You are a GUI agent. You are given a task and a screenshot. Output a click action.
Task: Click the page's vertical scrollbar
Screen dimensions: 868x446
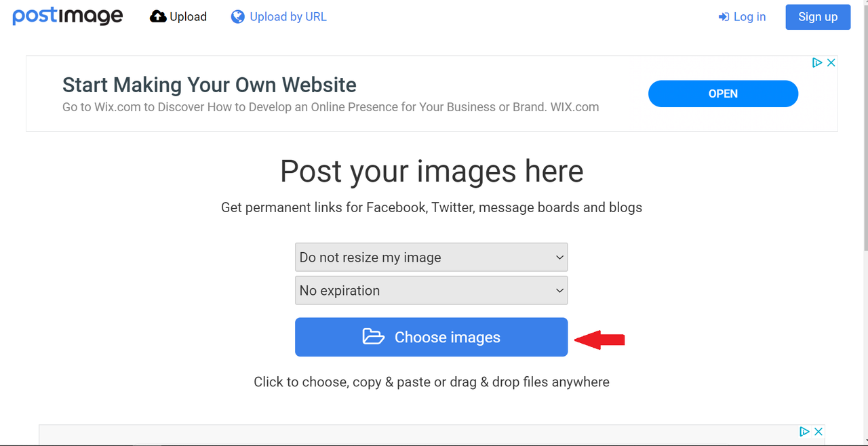coord(865,223)
